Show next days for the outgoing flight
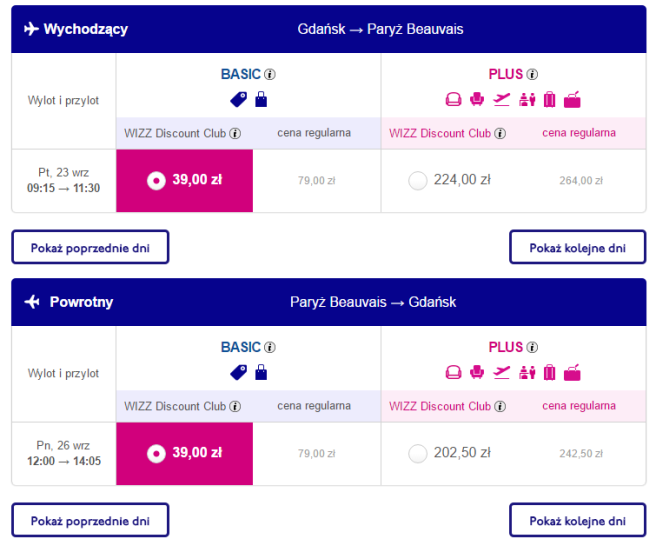Screen dimensions: 650x539 point(577,247)
